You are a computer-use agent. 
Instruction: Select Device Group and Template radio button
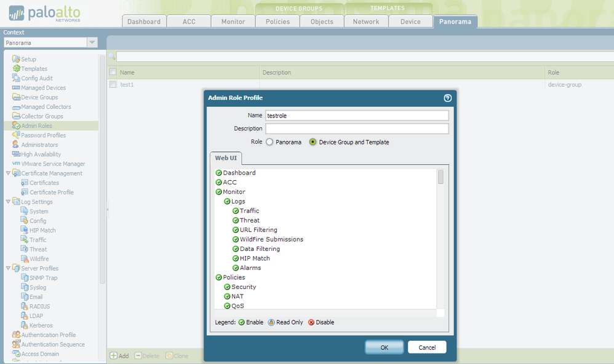click(x=313, y=142)
